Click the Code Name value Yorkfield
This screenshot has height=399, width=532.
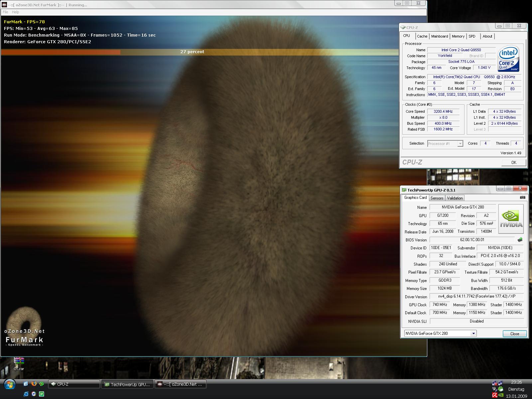pyautogui.click(x=445, y=56)
